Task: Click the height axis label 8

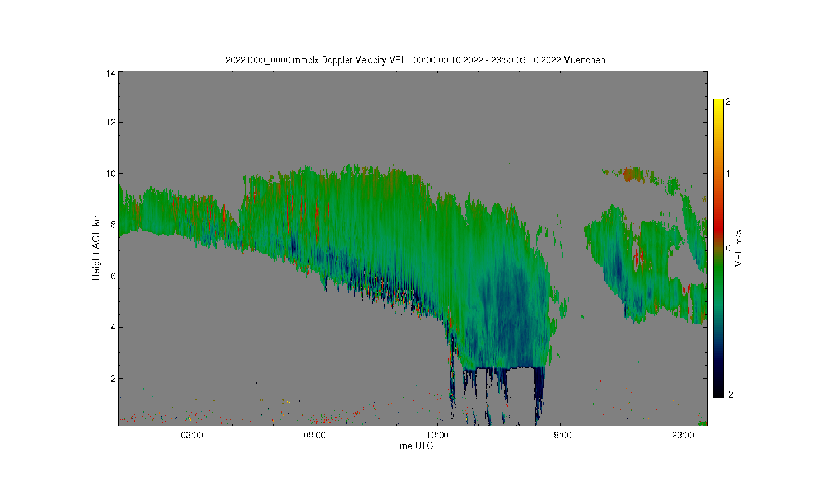Action: pyautogui.click(x=113, y=225)
